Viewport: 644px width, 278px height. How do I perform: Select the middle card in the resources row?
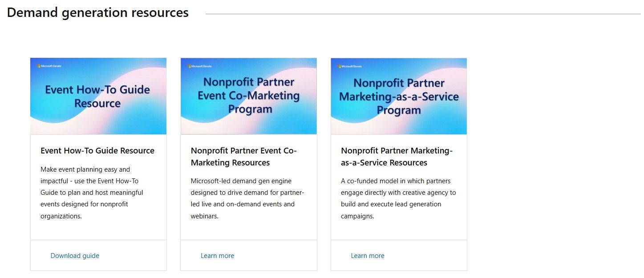pyautogui.click(x=248, y=165)
